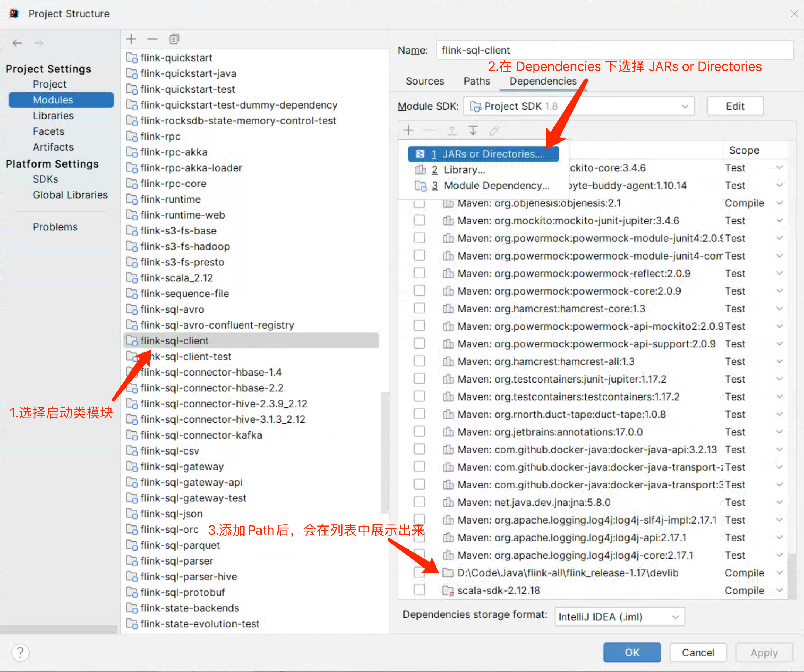Click the dependencies list vertical scrollbar

792,576
